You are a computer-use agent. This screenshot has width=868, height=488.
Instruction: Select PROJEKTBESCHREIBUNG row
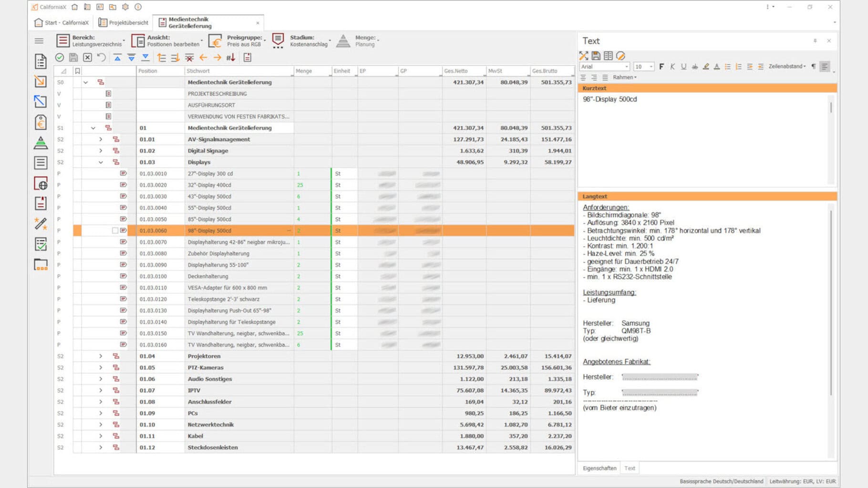pyautogui.click(x=315, y=94)
